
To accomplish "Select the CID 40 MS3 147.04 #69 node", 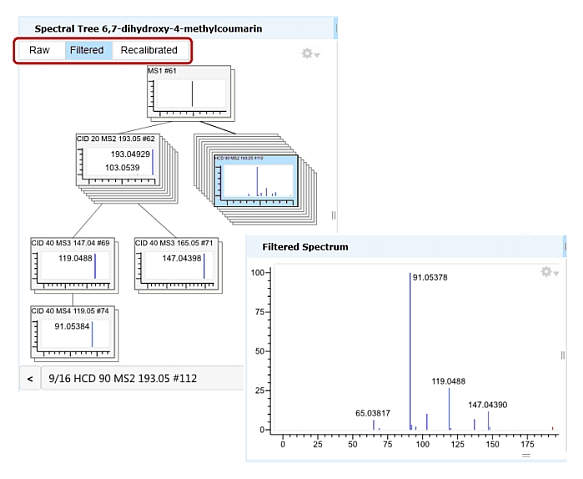I will 73,264.
